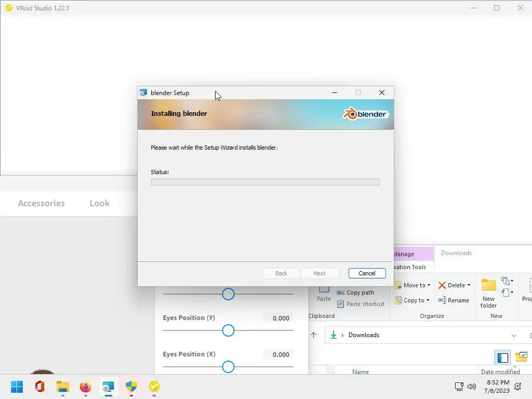Toggle the preview pane icon
The width and height of the screenshot is (532, 399).
(x=502, y=357)
